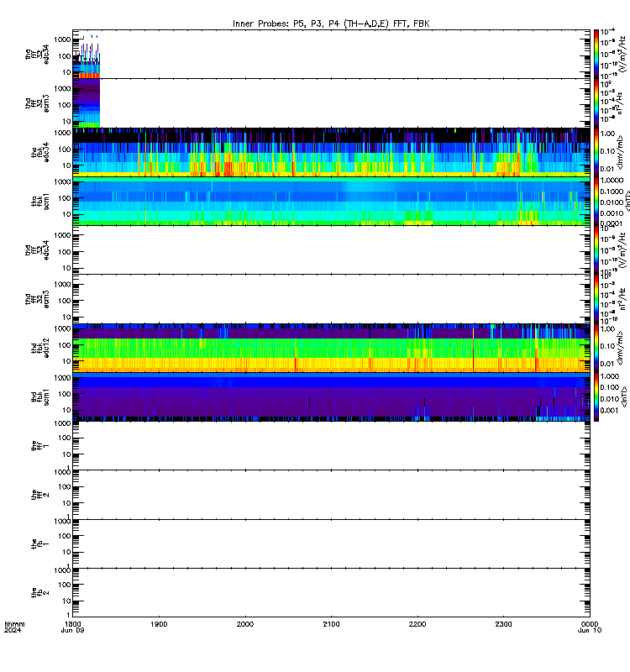Select the "thd fff 32 edc34" axis label

pyautogui.click(x=37, y=249)
